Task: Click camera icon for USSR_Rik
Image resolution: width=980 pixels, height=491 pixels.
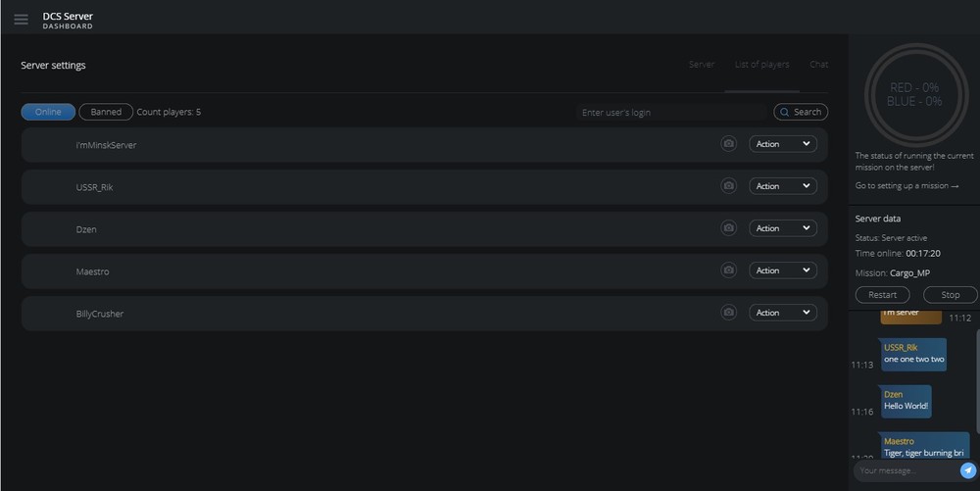Action: pos(728,186)
